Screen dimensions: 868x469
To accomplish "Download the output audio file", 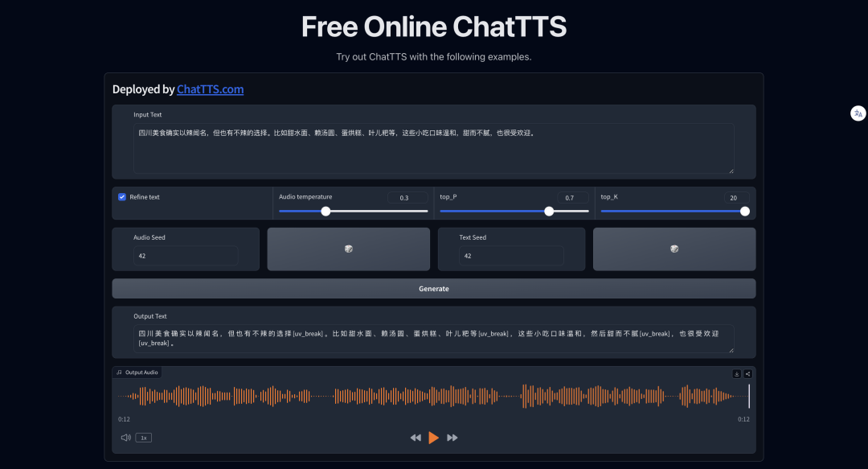I will click(x=736, y=373).
